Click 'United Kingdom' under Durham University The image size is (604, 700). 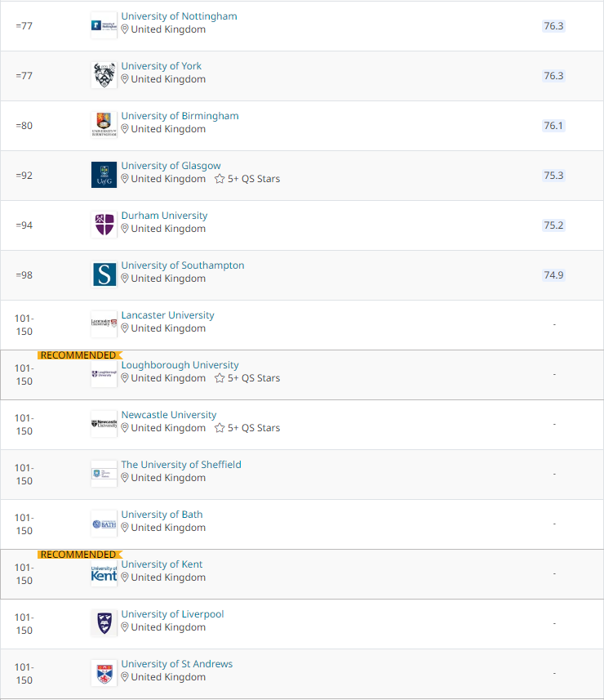(x=168, y=229)
